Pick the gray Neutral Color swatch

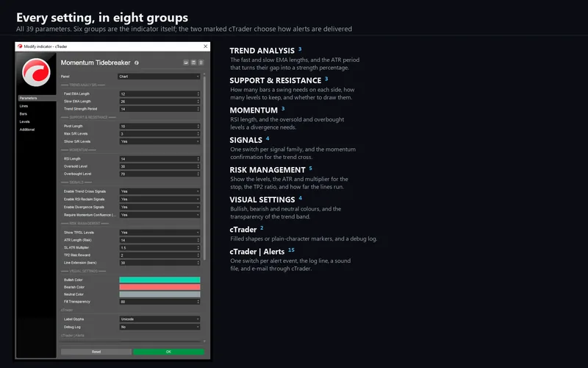point(159,294)
